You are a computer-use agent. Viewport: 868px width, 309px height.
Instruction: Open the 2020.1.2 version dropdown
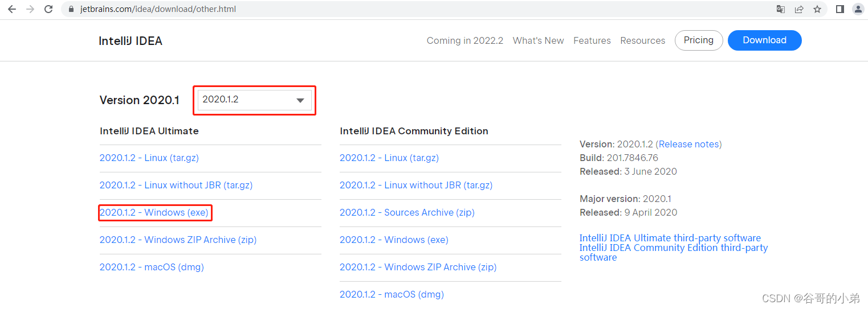coord(255,100)
